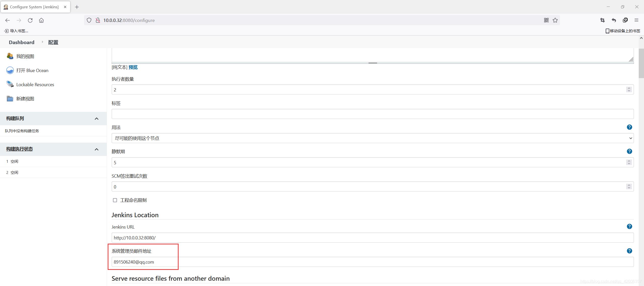Close the Configure System tab
Viewport: 644px width, 286px height.
click(x=65, y=7)
